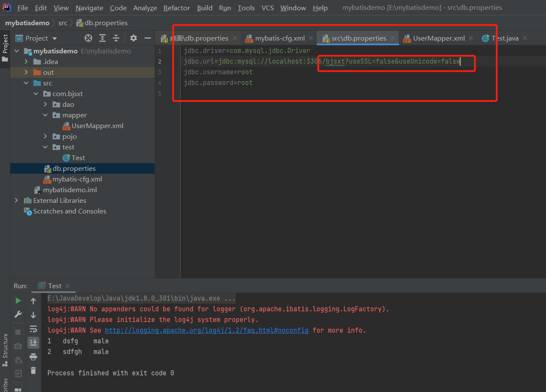Toggle scroll to end in Run console
This screenshot has width=546, height=392.
tap(33, 342)
